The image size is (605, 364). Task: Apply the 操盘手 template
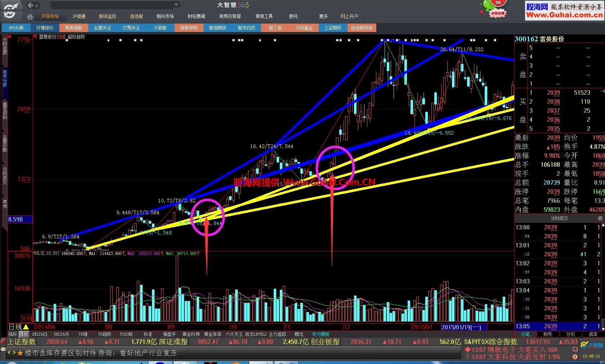(x=169, y=334)
